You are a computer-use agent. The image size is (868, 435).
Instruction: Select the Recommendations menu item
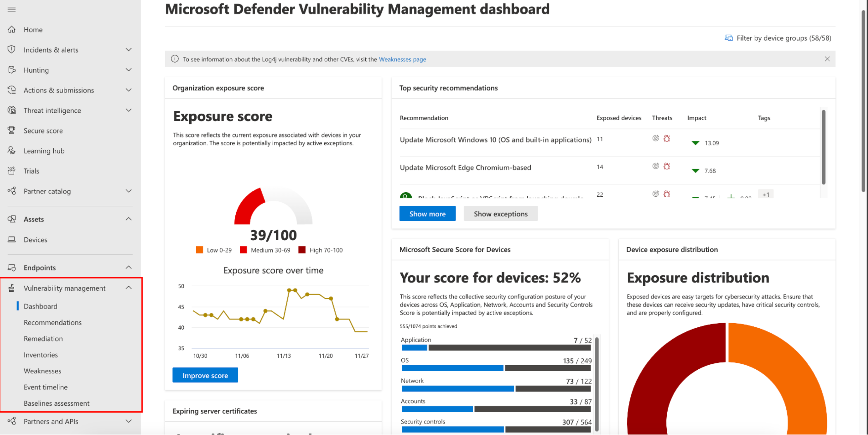(52, 322)
